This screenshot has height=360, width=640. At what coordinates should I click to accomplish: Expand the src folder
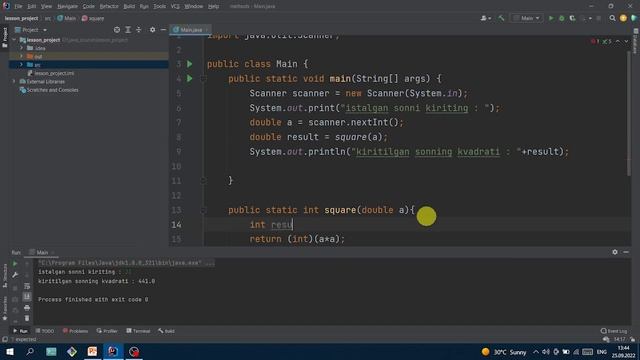[x=22, y=64]
